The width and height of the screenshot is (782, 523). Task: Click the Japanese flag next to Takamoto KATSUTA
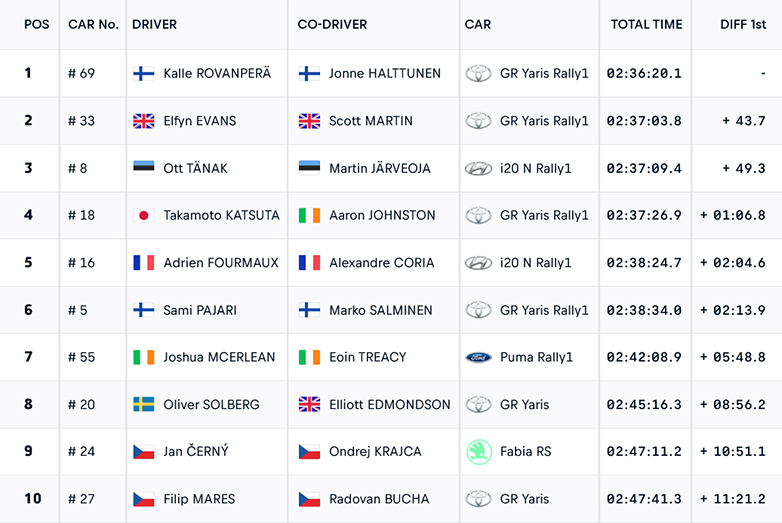[x=144, y=215]
